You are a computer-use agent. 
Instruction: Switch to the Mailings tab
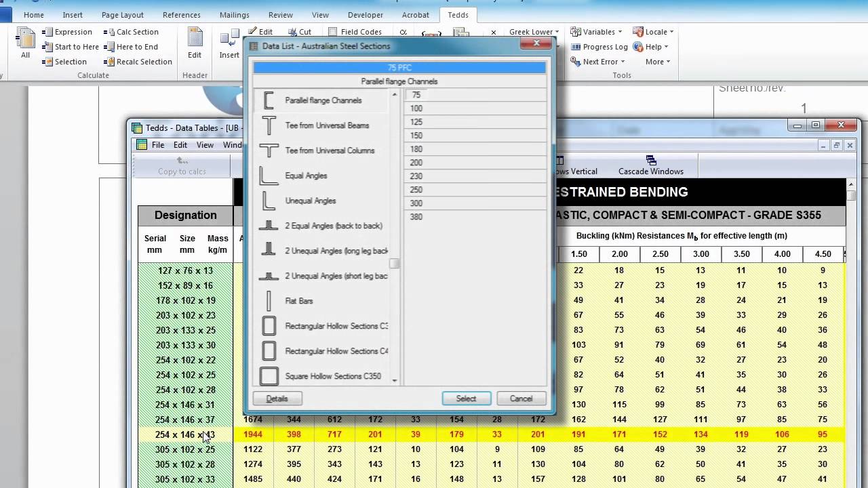point(235,15)
